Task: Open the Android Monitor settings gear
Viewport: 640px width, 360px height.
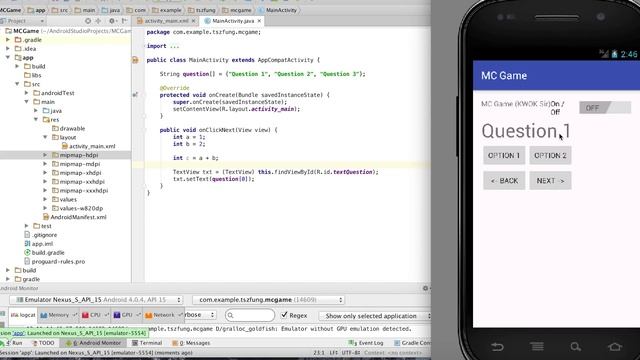Action: click(425, 288)
